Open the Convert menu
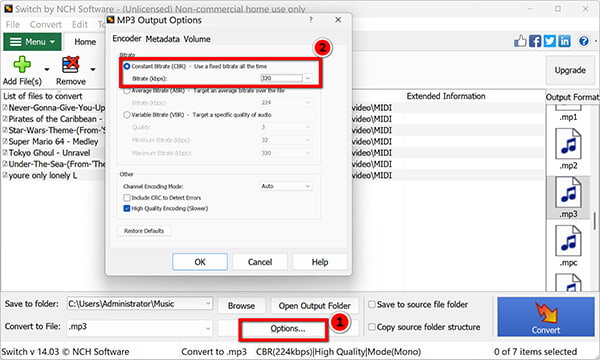This screenshot has width=600, height=360. coord(46,24)
